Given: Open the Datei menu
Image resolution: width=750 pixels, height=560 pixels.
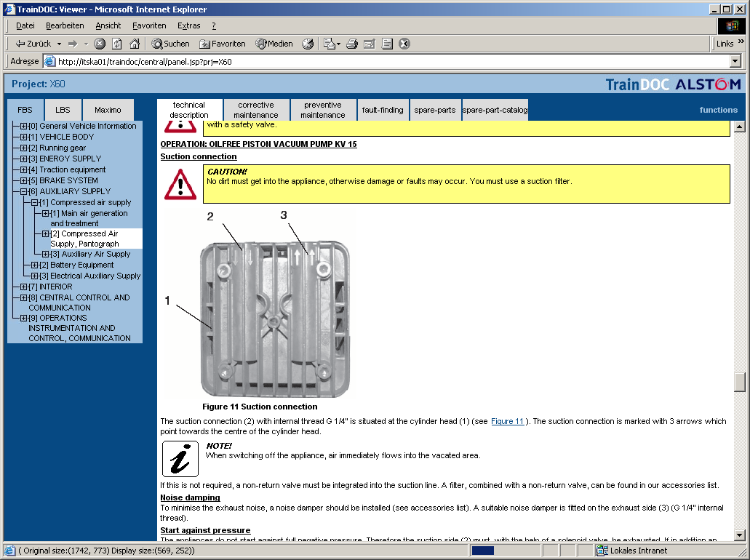Looking at the screenshot, I should (25, 25).
